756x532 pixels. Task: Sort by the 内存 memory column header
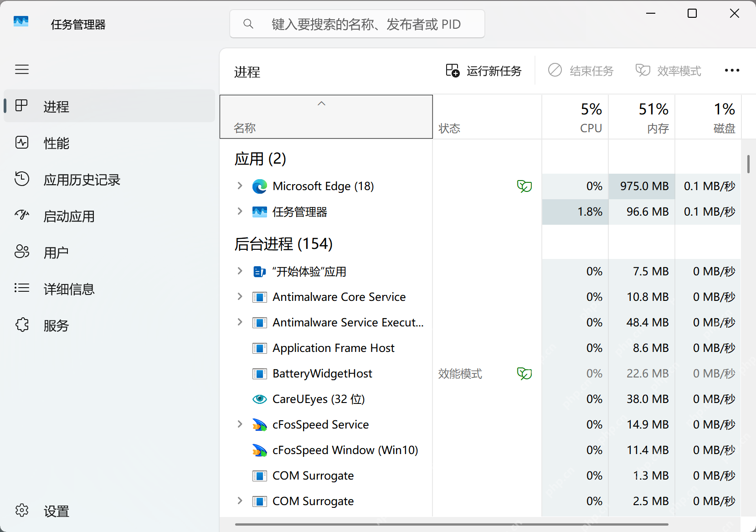coord(642,117)
